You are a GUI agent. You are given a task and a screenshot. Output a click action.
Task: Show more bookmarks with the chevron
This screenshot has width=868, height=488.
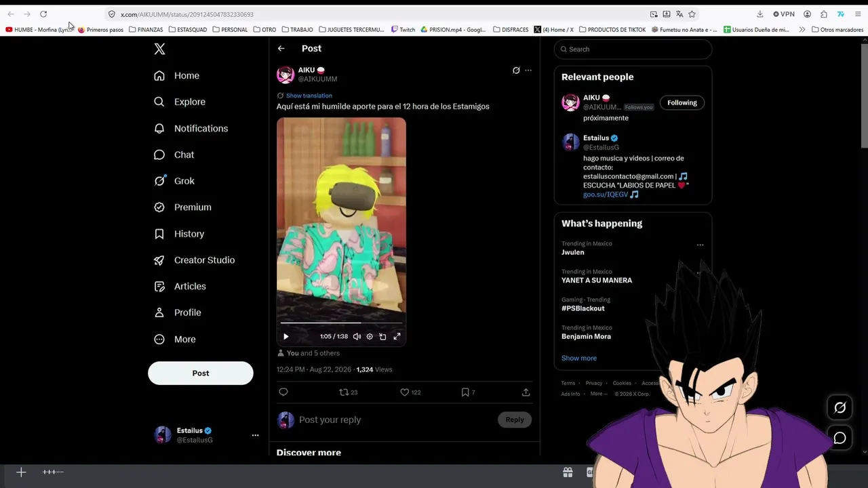pos(802,30)
